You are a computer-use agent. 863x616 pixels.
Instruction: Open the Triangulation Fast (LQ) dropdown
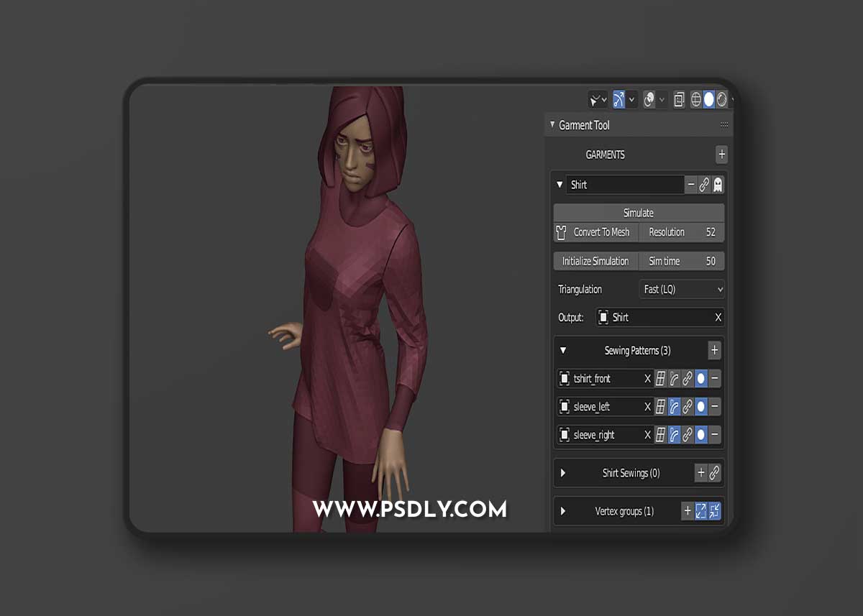point(682,289)
